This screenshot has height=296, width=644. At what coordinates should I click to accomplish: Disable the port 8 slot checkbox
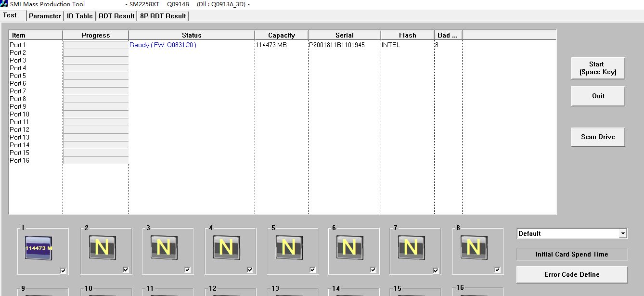498,270
